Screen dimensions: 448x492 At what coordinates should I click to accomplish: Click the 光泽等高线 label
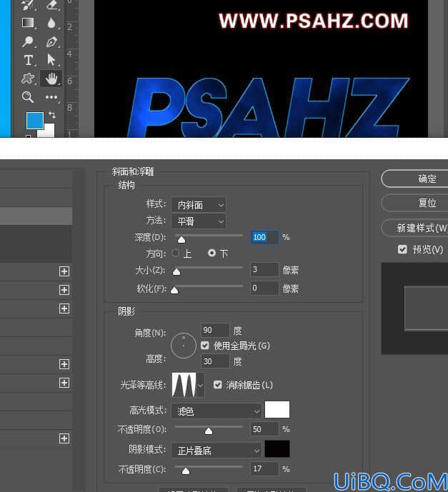click(143, 385)
